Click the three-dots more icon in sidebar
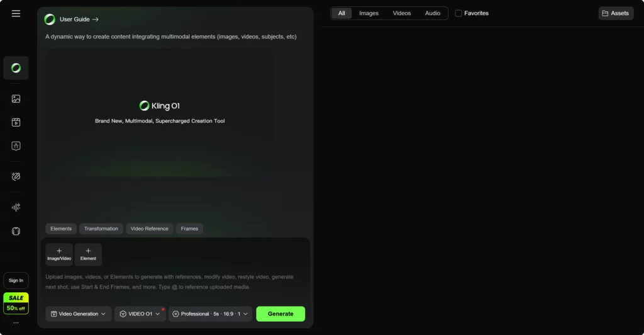The image size is (644, 335). pyautogui.click(x=16, y=322)
